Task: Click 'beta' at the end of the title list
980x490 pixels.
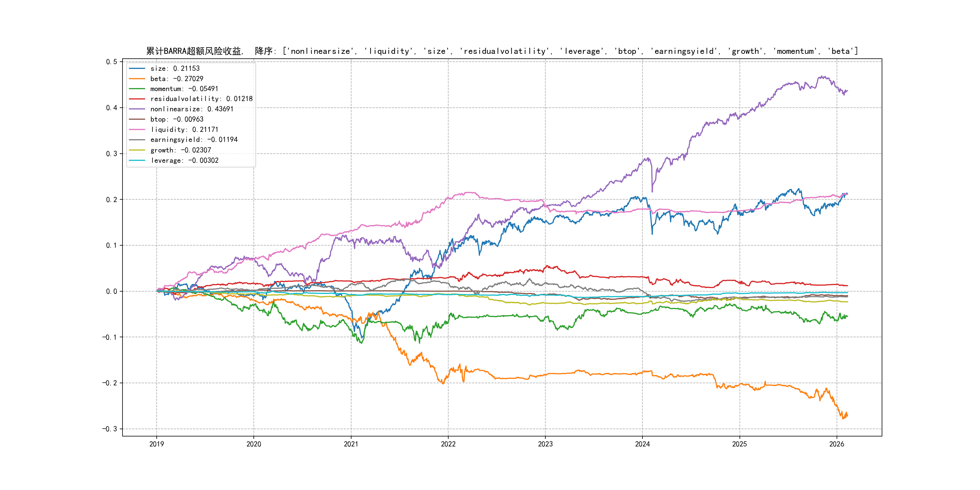Action: coord(840,51)
